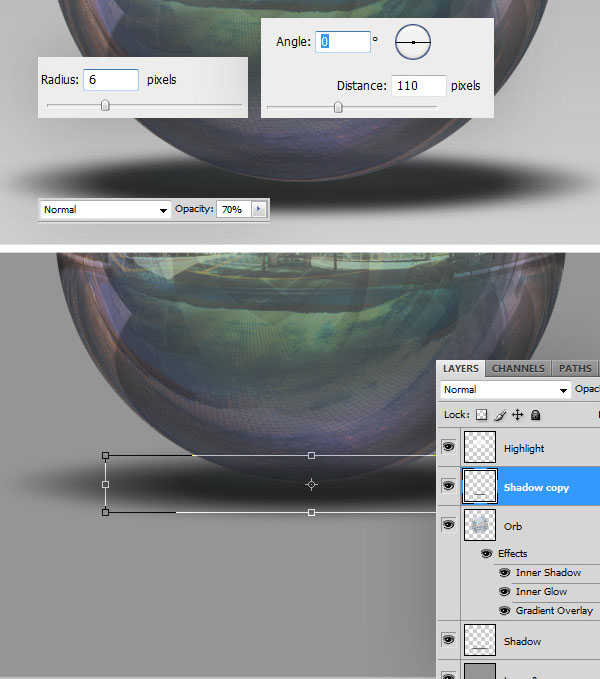
Task: Toggle the lock position move icon
Action: click(x=517, y=415)
